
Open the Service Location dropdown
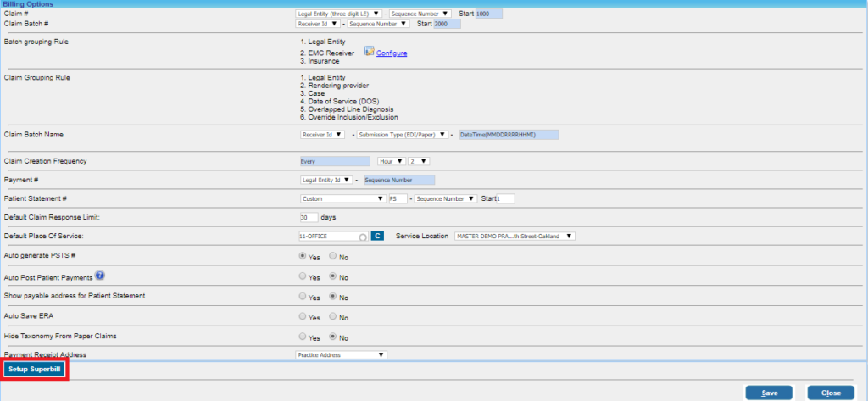(x=515, y=236)
